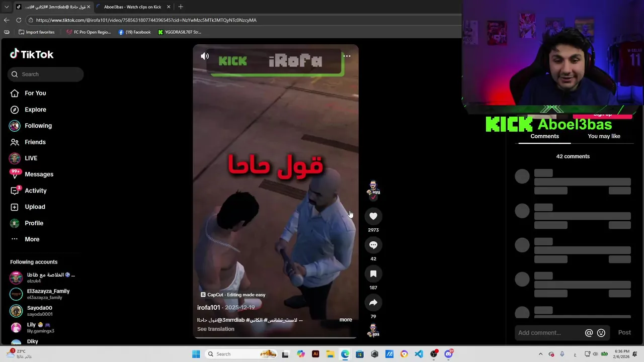Go to the For You feed
Viewport: 644px width, 362px height.
pyautogui.click(x=35, y=93)
